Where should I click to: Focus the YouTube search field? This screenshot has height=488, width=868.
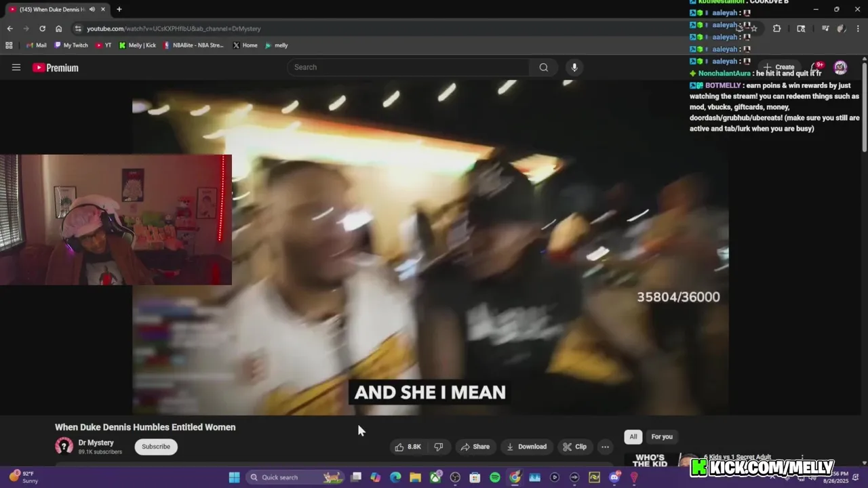[x=409, y=67]
